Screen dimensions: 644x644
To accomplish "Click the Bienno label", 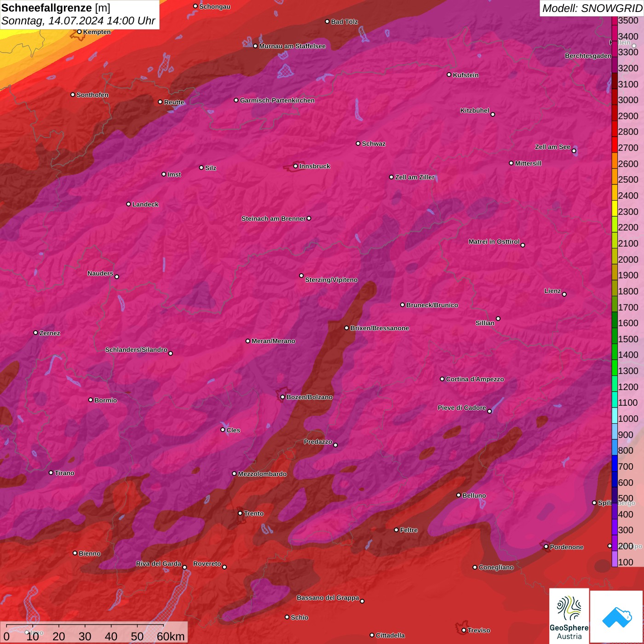I will click(89, 553).
